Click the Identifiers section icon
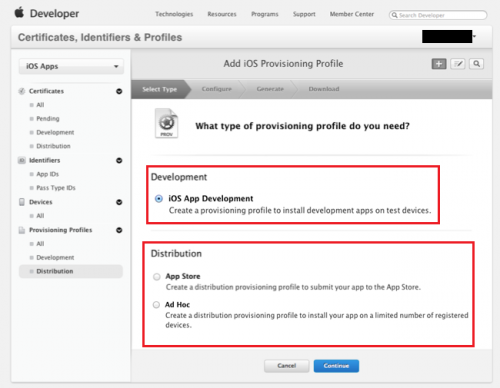Screen dimensions: 500x388 click(x=22, y=160)
